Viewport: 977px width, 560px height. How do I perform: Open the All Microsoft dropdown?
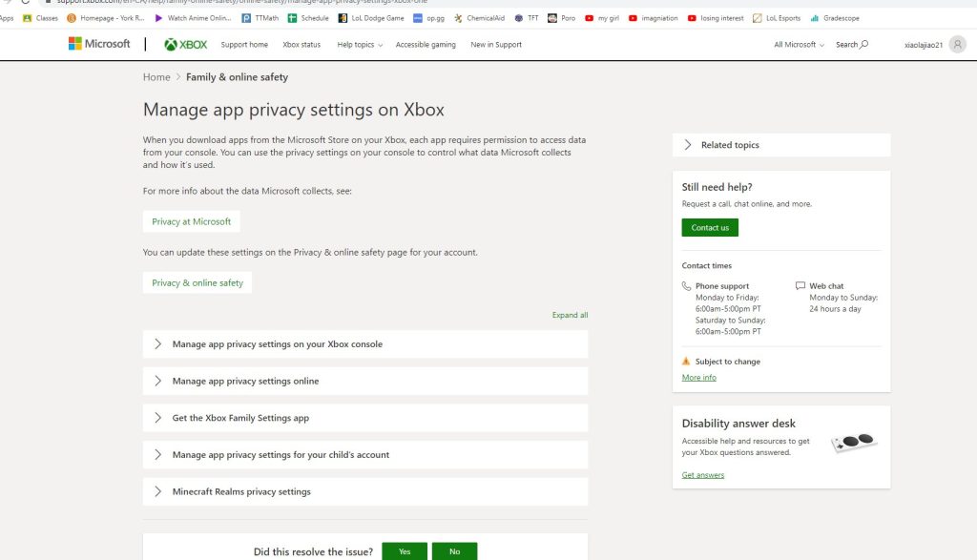799,44
